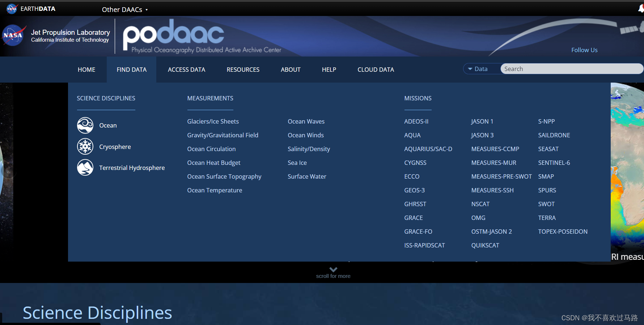644x325 pixels.
Task: Select the GRACE-FO mission
Action: tap(418, 232)
